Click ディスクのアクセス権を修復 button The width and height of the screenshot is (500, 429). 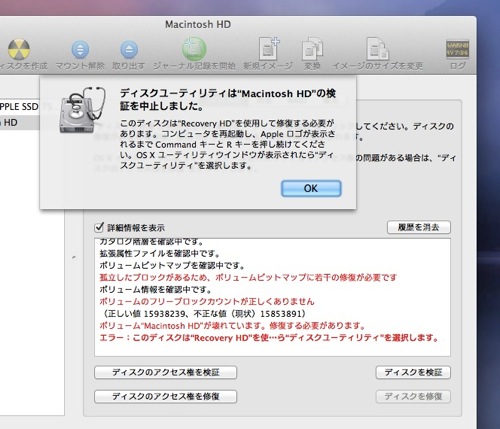click(x=166, y=396)
